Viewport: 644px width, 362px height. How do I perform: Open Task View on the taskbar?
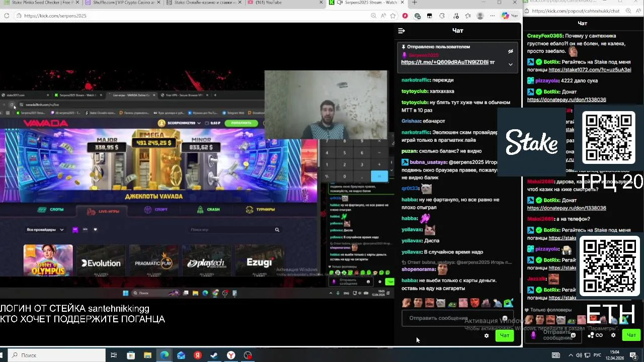114,355
